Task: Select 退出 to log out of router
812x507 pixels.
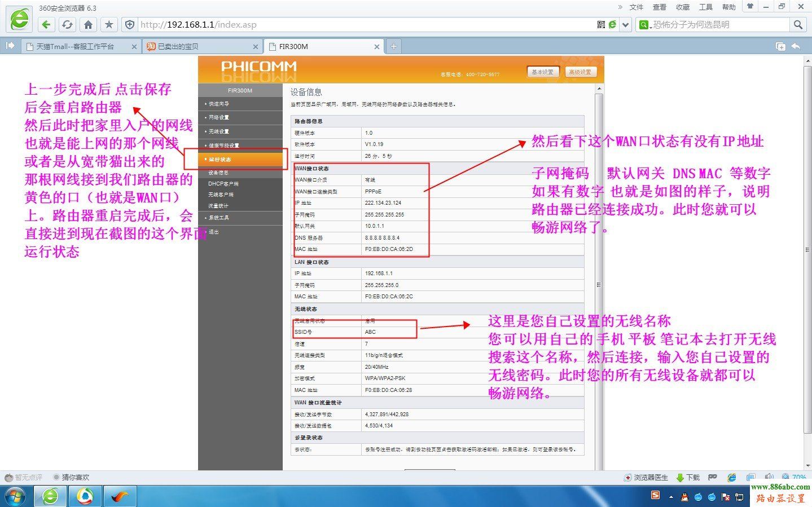Action: point(213,231)
